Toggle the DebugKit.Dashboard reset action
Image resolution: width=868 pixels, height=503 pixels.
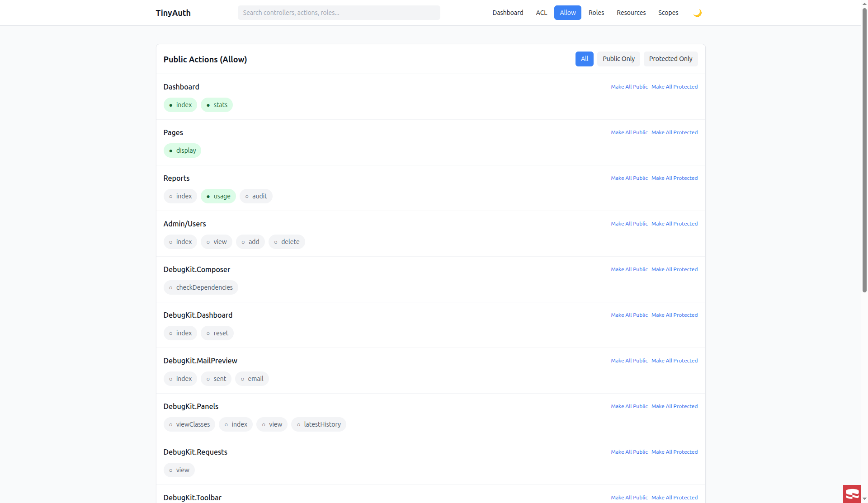[217, 333]
